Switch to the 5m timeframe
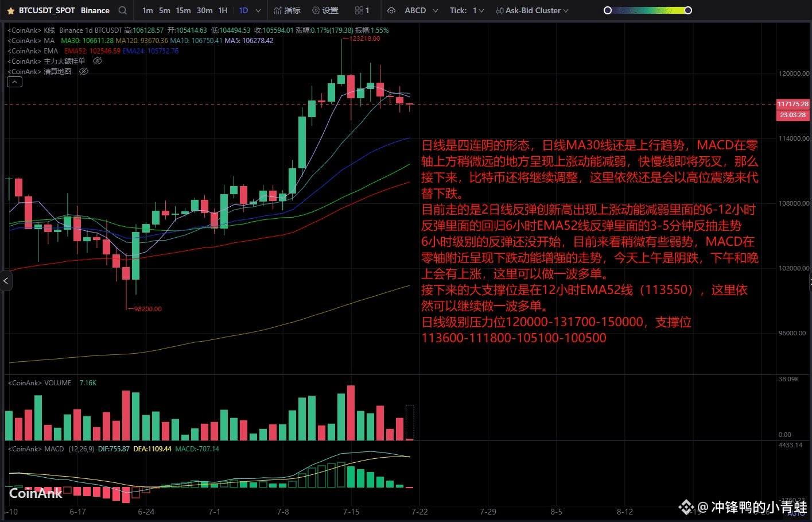The image size is (812, 522). coord(165,10)
